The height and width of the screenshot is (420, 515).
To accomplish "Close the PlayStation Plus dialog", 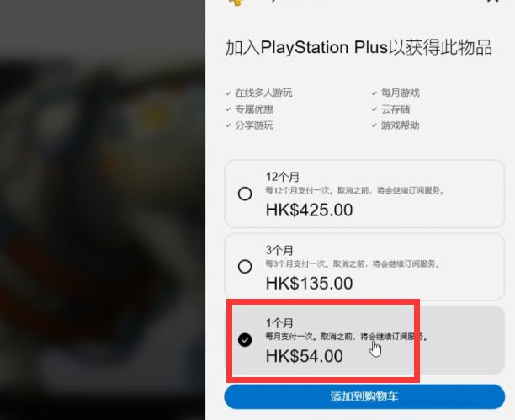I will (x=492, y=2).
